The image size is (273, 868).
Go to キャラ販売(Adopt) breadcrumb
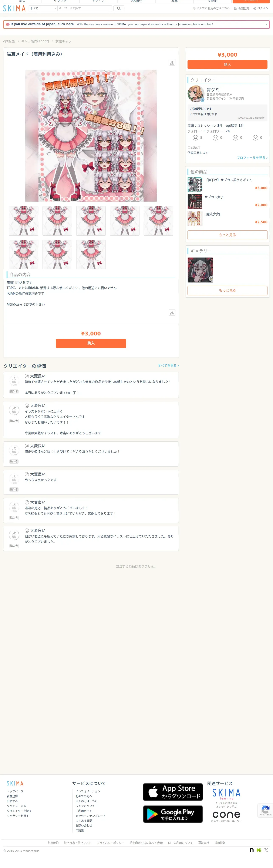click(35, 41)
